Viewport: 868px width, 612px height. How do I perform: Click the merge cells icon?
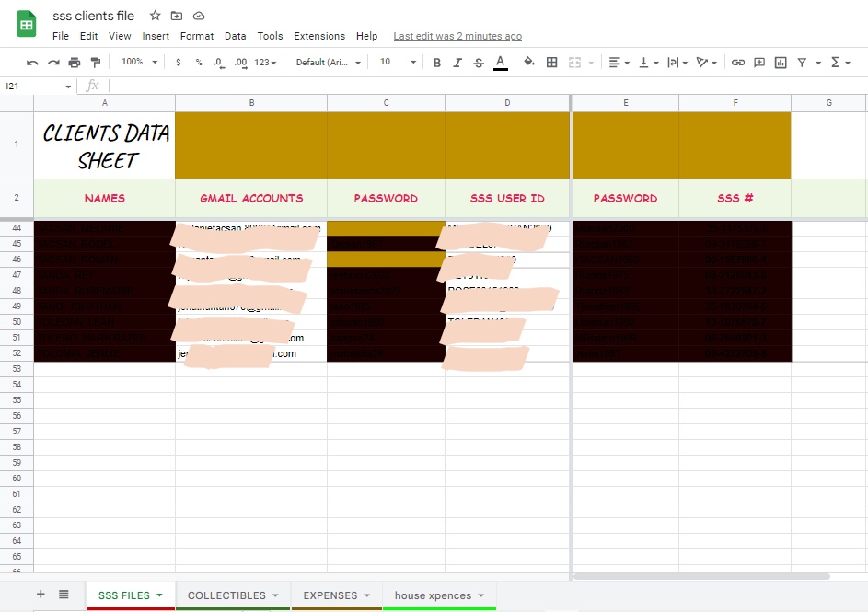click(574, 63)
